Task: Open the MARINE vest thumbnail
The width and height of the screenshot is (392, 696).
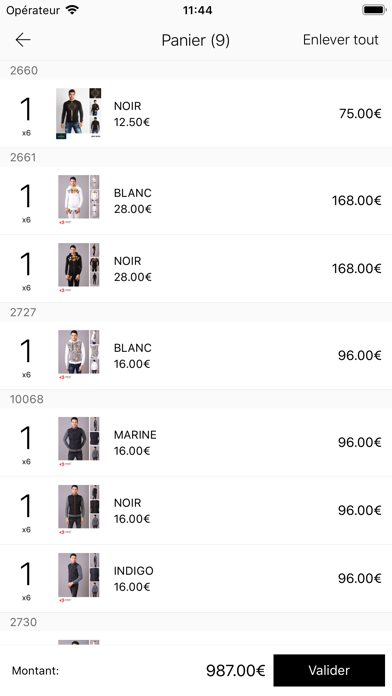Action: click(x=79, y=441)
